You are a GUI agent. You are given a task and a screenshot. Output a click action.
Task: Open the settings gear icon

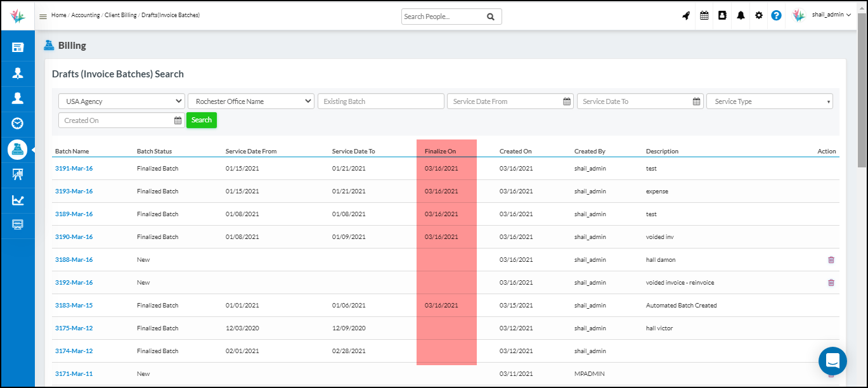tap(758, 16)
